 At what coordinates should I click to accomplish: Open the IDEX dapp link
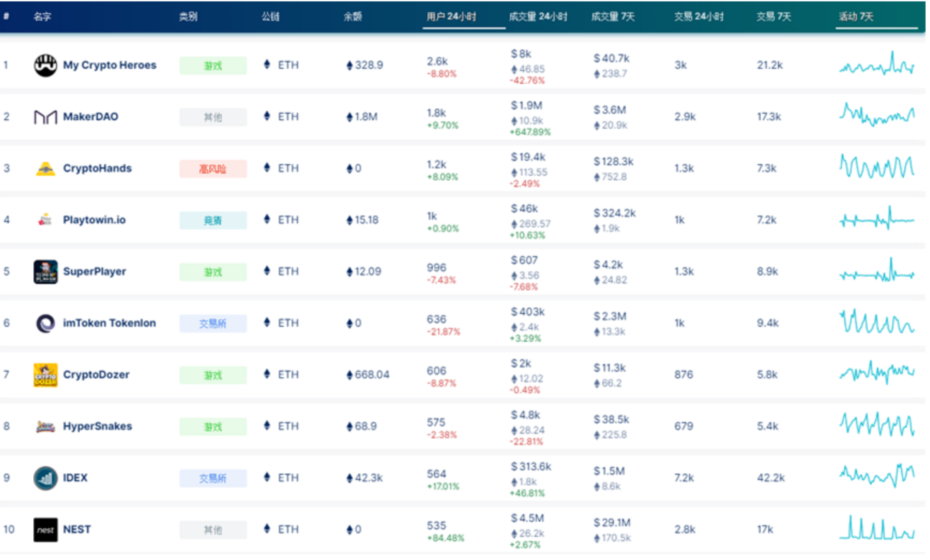pos(75,477)
